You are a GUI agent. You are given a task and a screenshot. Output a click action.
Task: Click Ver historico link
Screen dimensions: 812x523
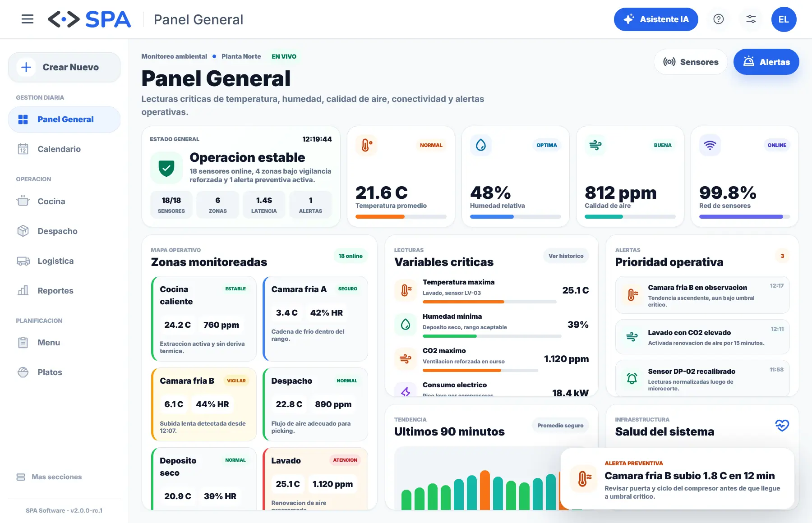[x=566, y=256]
